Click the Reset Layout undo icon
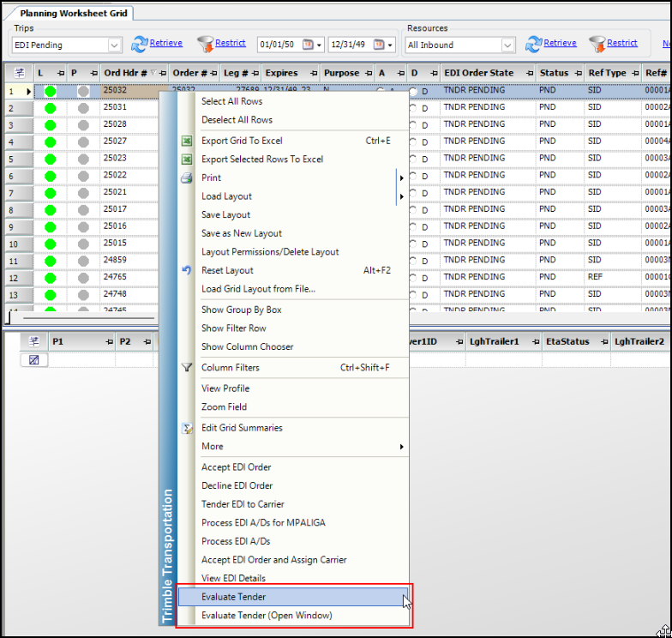Screen dimensions: 672x638 pos(187,270)
